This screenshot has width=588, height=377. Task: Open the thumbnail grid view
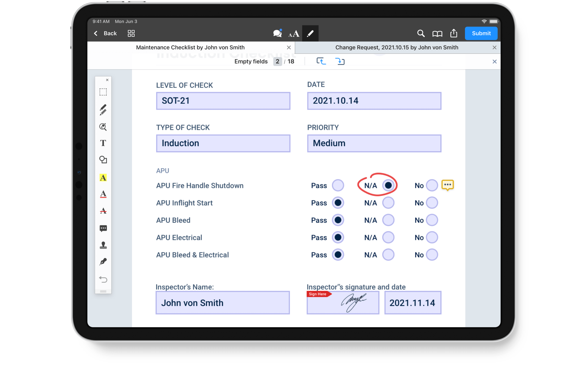point(131,33)
